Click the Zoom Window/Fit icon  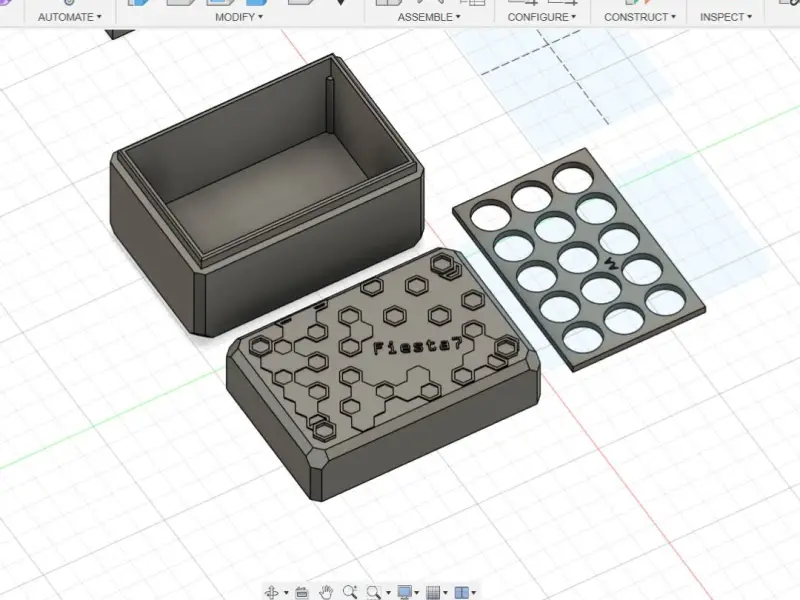pyautogui.click(x=374, y=592)
